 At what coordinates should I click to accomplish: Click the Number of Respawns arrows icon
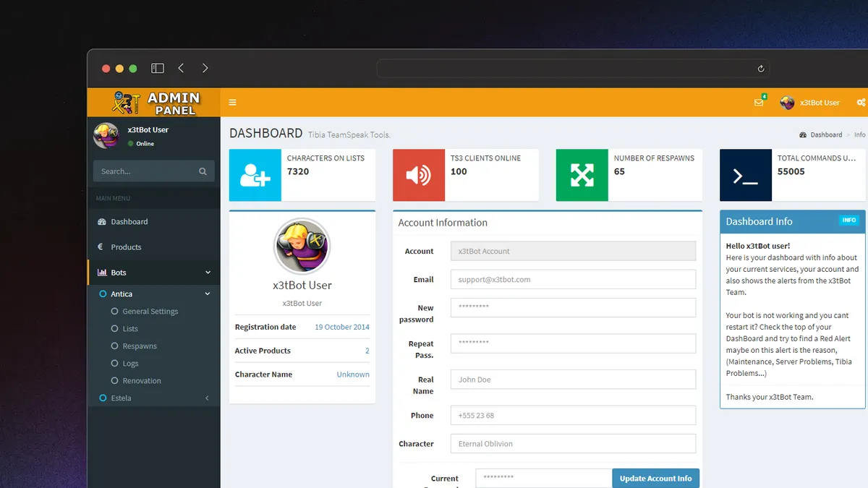[x=582, y=175]
